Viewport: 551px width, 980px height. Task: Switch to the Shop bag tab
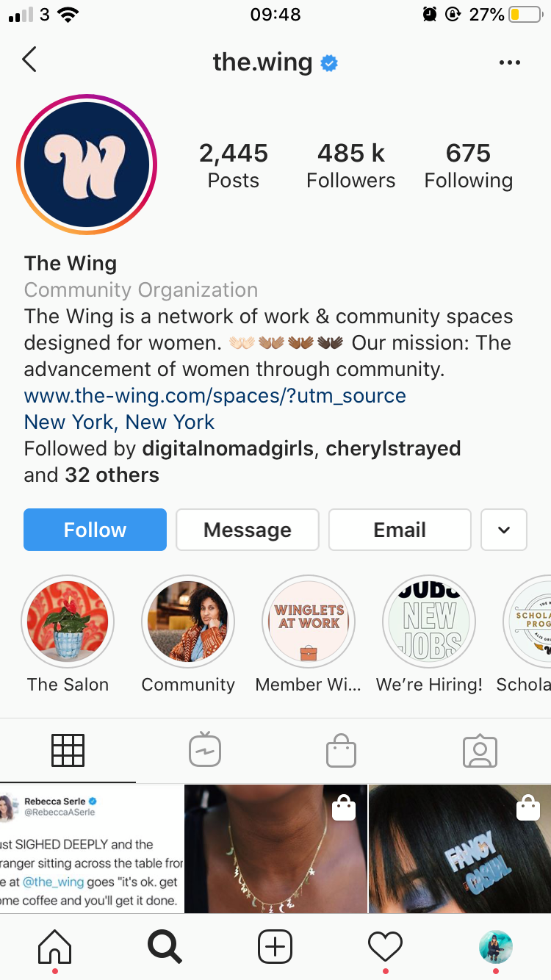pyautogui.click(x=341, y=751)
